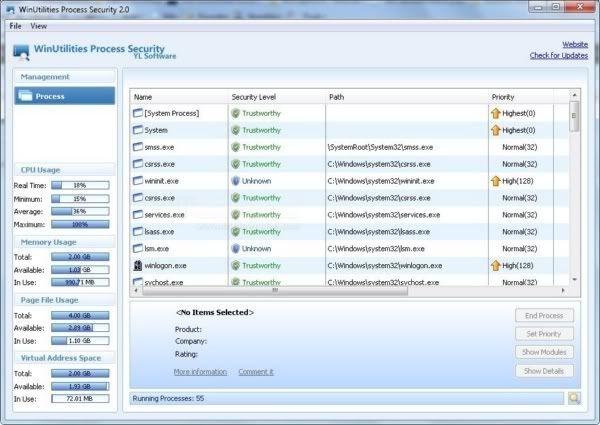Image resolution: width=600 pixels, height=425 pixels.
Task: Click the Trustworthy shield icon for services.exe
Action: pos(236,215)
